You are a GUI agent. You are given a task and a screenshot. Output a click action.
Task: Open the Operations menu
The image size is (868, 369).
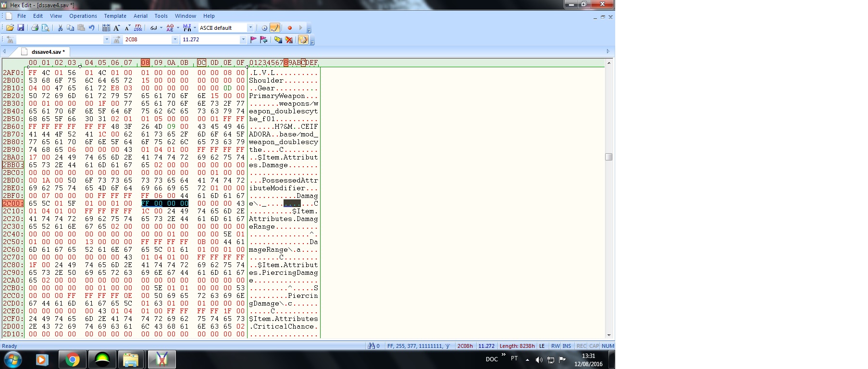83,16
